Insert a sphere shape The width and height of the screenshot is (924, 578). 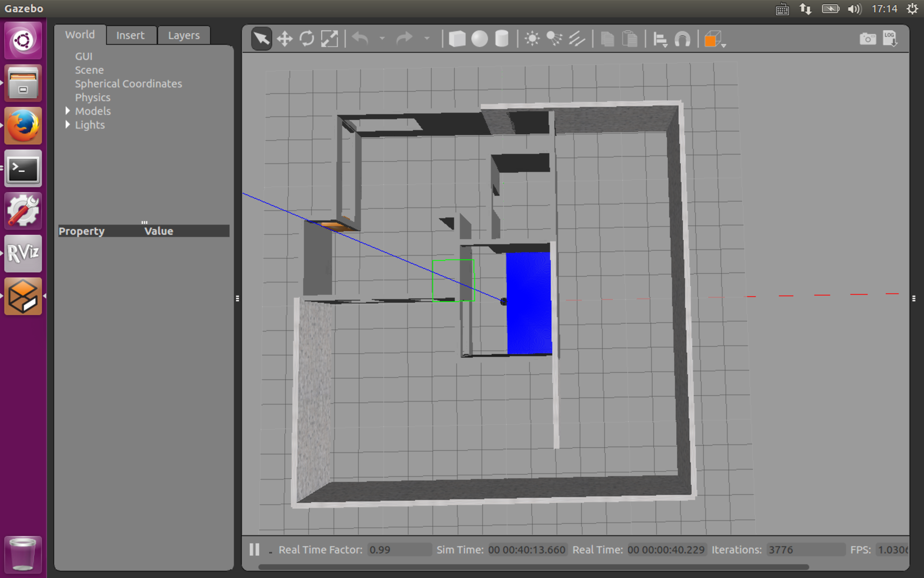click(x=480, y=39)
